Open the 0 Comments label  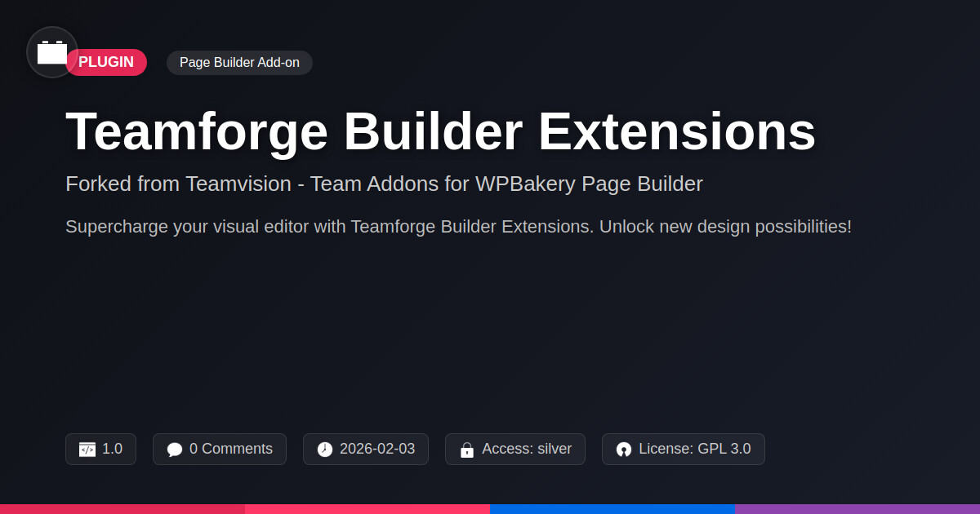point(230,449)
